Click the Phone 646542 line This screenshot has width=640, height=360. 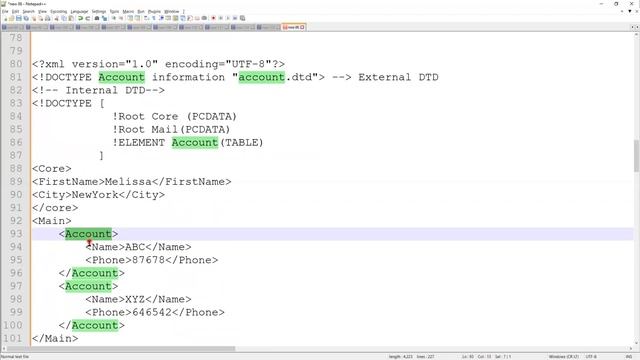pos(155,312)
